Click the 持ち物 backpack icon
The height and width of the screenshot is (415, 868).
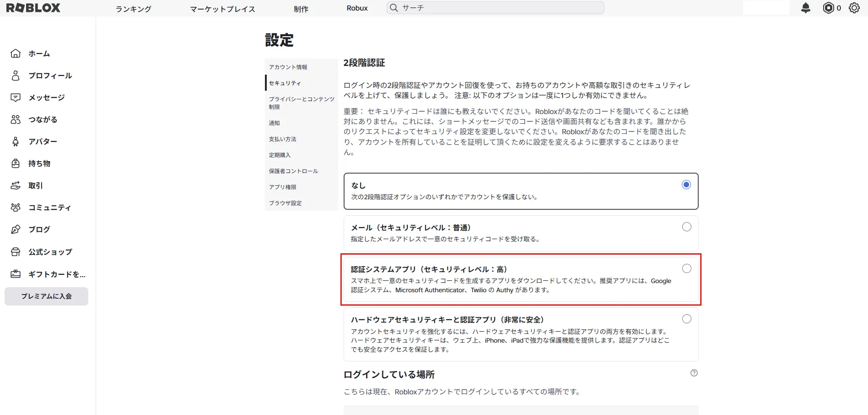tap(16, 164)
